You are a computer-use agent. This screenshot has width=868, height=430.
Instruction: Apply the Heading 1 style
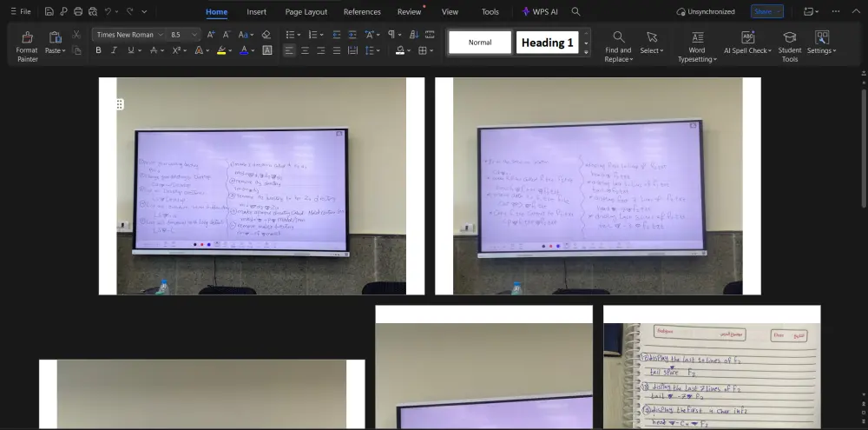548,42
